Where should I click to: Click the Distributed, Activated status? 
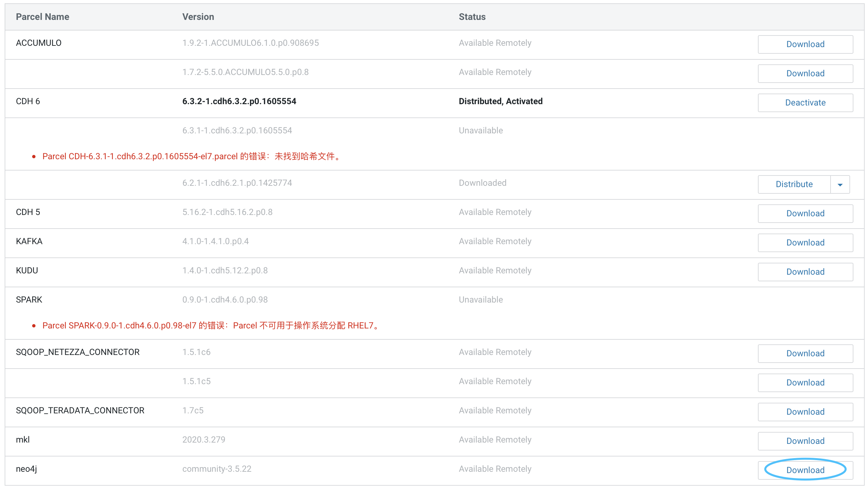click(501, 101)
